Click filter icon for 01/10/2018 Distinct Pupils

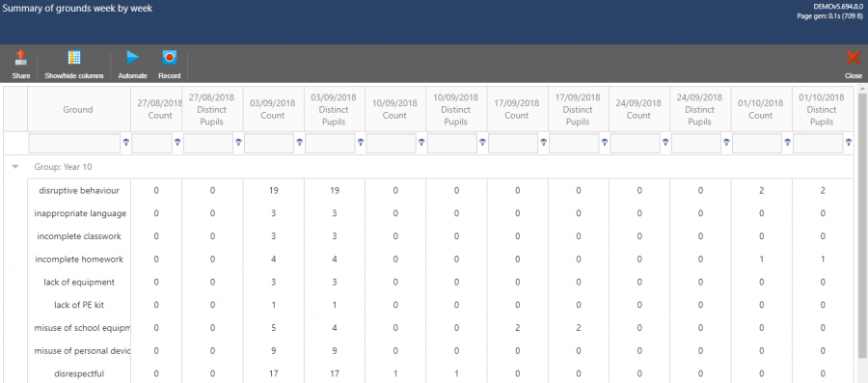click(x=848, y=142)
